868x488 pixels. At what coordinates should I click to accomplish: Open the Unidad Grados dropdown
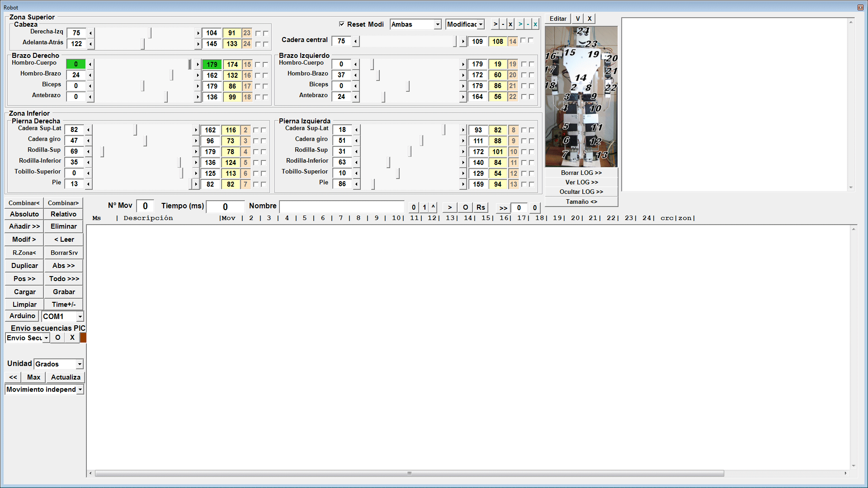80,364
